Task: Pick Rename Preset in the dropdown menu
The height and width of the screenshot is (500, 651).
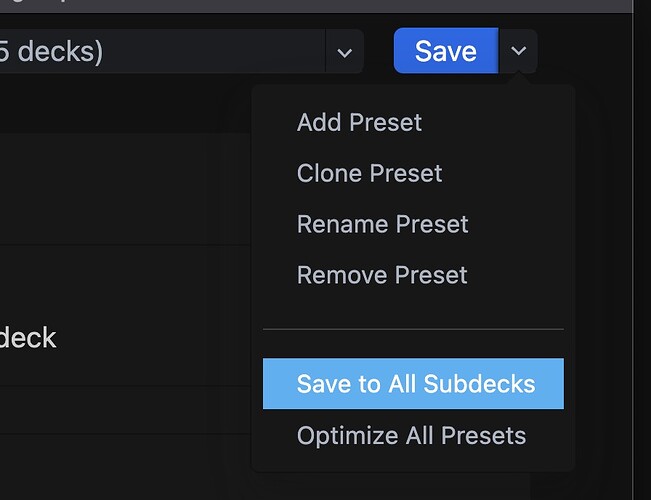Action: point(382,224)
